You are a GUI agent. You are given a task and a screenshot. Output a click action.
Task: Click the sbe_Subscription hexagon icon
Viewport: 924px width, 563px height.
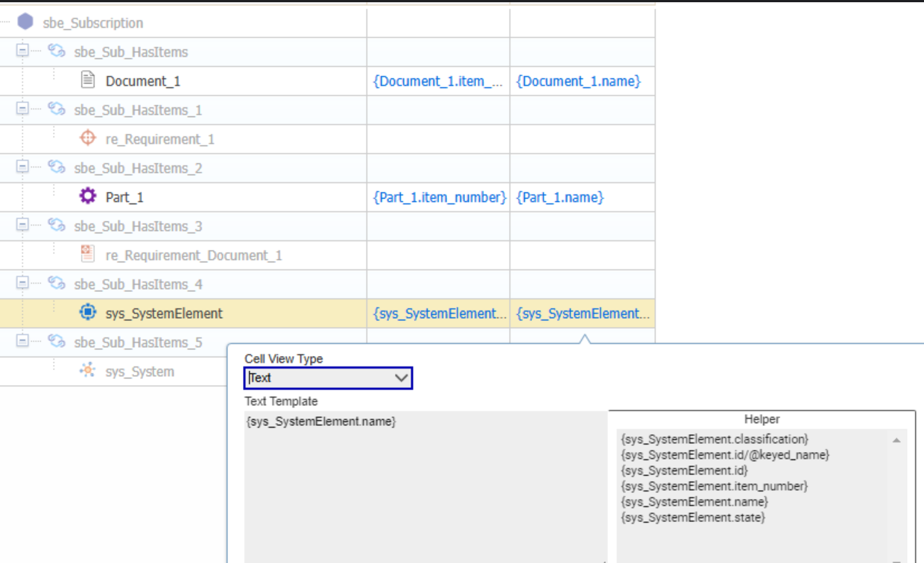click(25, 22)
